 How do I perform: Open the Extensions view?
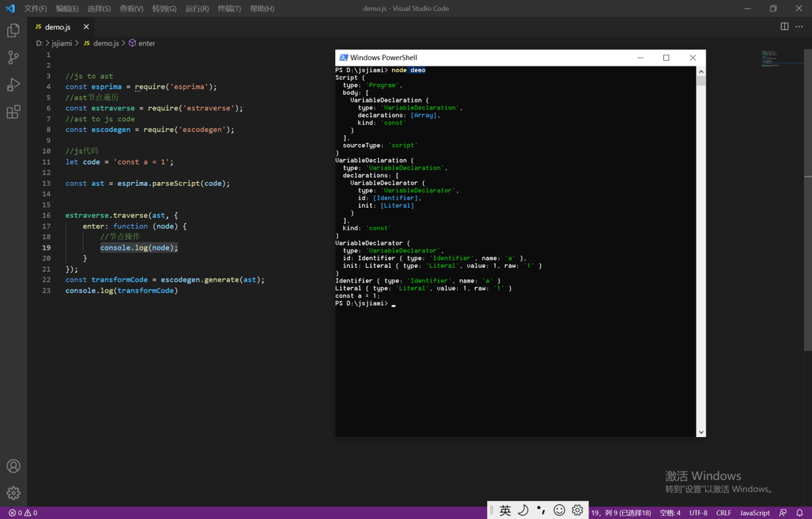pos(13,112)
